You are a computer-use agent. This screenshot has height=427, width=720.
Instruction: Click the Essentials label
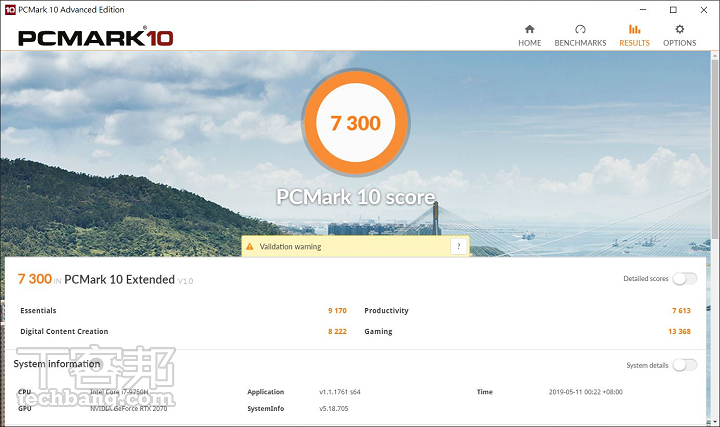point(38,311)
